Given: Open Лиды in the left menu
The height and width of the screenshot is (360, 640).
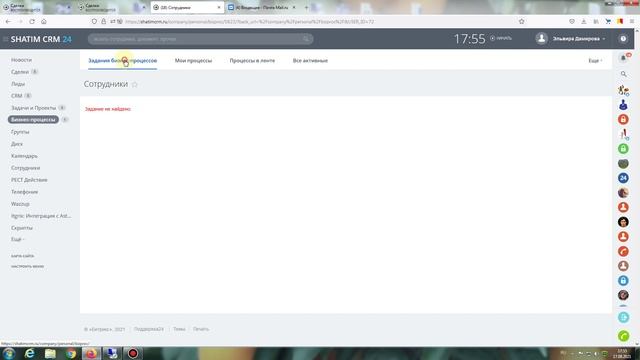Looking at the screenshot, I should 18,84.
